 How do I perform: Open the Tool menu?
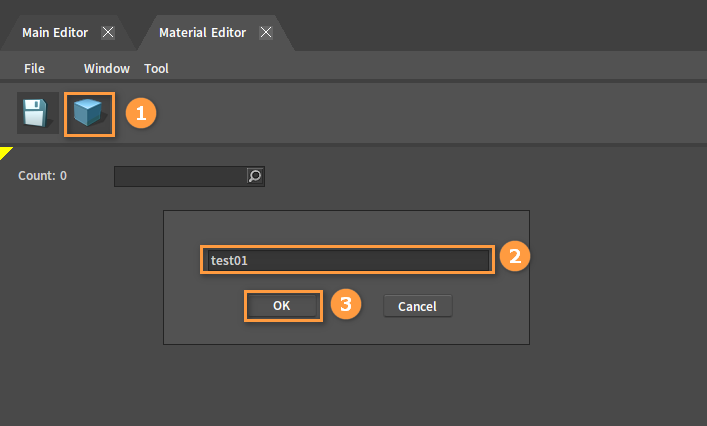tap(156, 69)
